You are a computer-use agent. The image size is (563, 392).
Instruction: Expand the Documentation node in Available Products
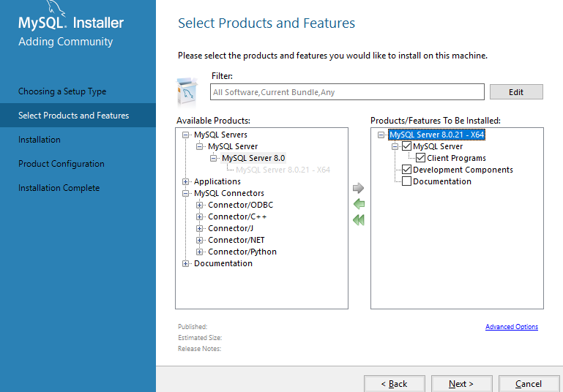pyautogui.click(x=185, y=263)
